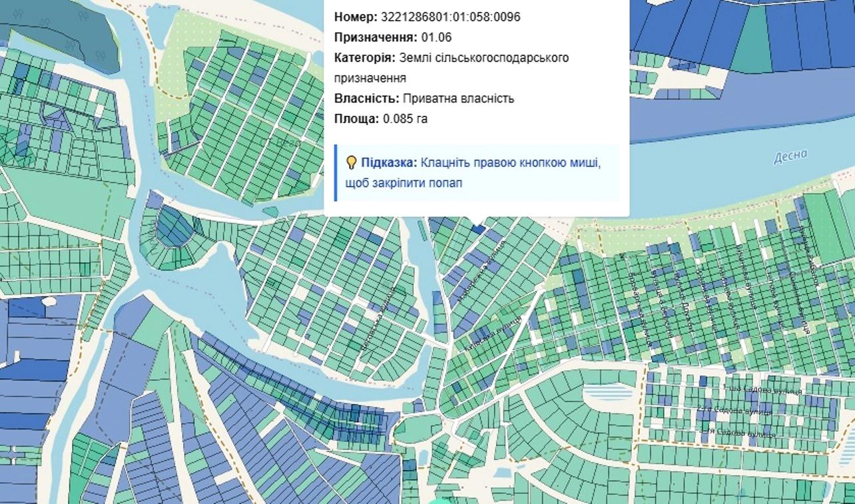
Task: Click the lightbulb hint icon in the popup
Action: (x=351, y=163)
